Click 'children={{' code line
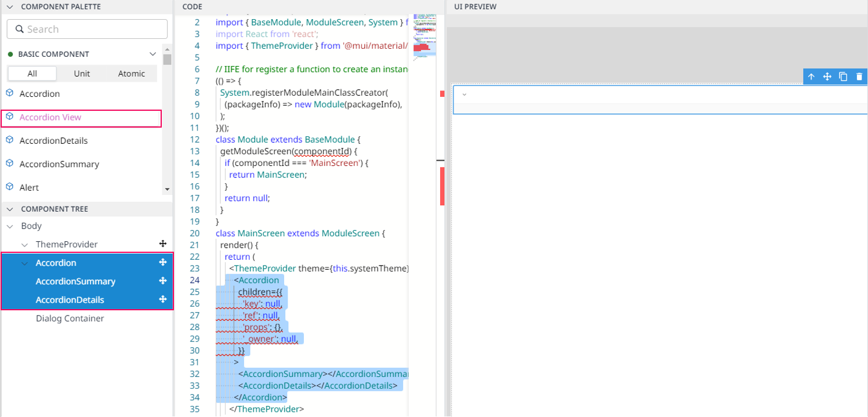The width and height of the screenshot is (868, 417). coord(259,292)
